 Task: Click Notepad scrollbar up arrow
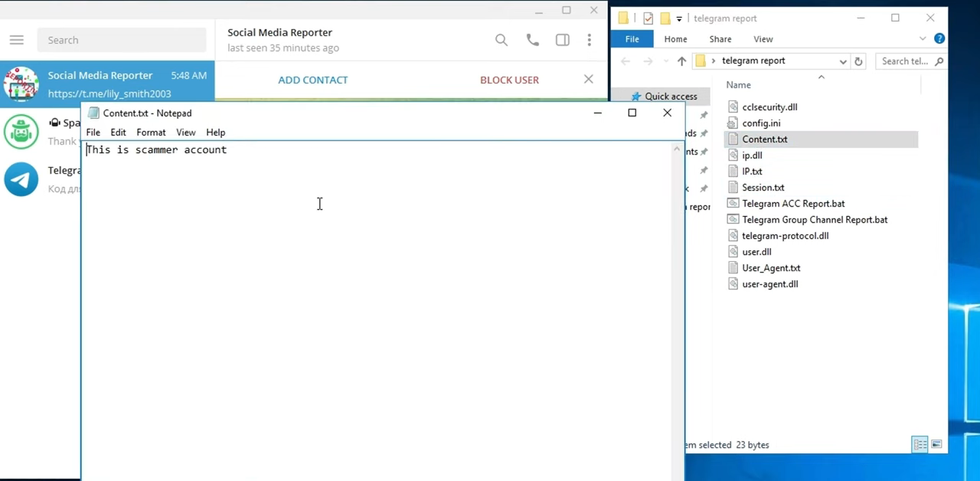pos(676,150)
